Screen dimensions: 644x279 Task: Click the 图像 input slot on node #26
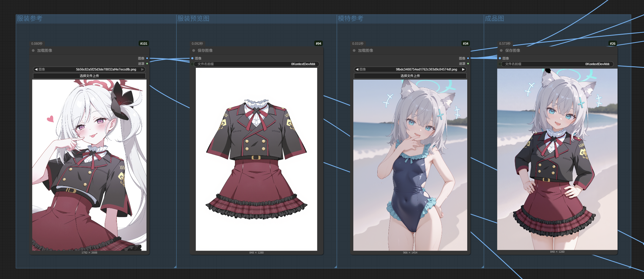click(500, 58)
